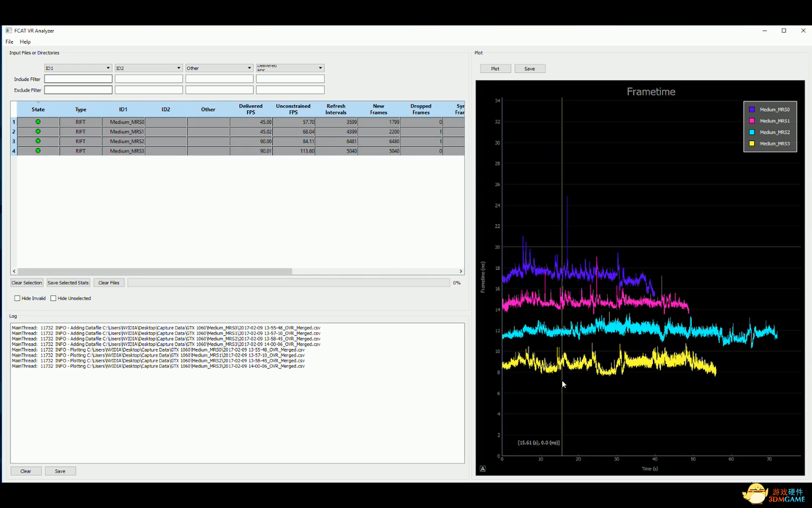
Task: Click the Delivered FPS Exclude Filter field
Action: click(290, 90)
